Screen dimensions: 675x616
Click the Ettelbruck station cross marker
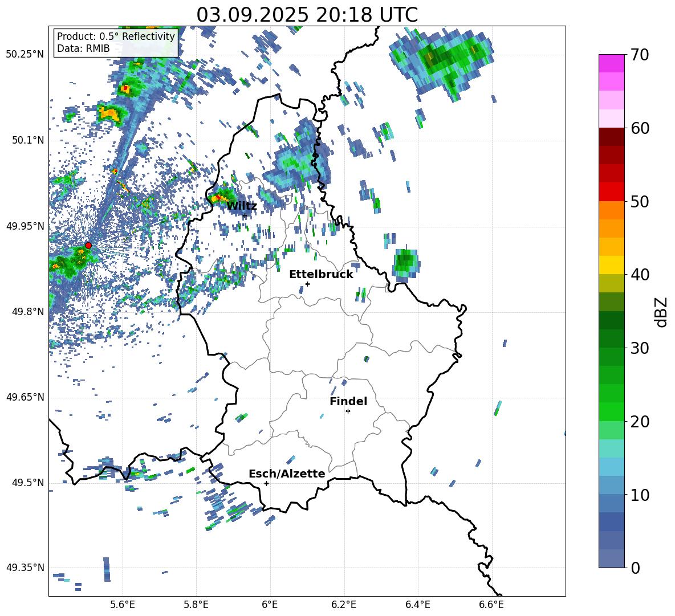[x=307, y=284]
